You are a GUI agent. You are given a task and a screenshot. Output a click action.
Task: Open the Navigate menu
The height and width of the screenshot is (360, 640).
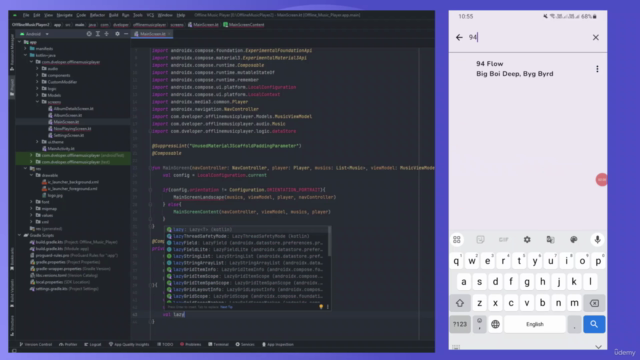tap(64, 15)
